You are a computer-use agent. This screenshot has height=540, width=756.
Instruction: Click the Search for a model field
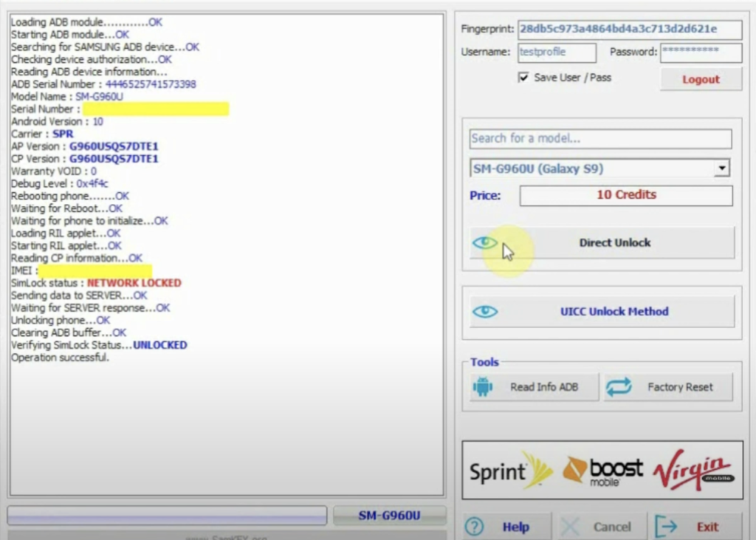point(600,138)
